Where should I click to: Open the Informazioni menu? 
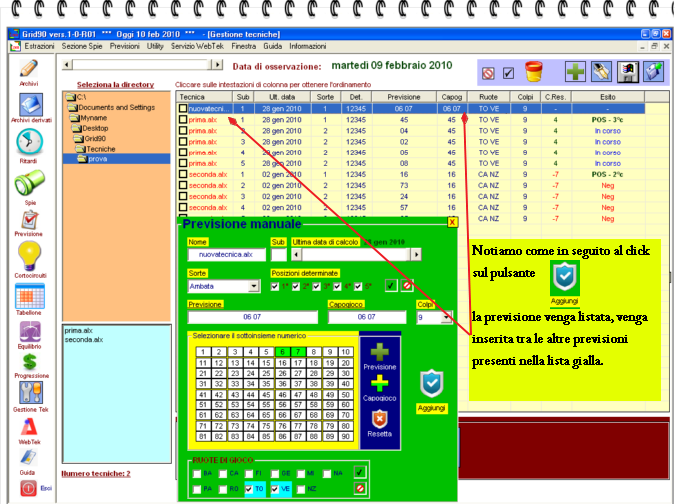tap(307, 46)
